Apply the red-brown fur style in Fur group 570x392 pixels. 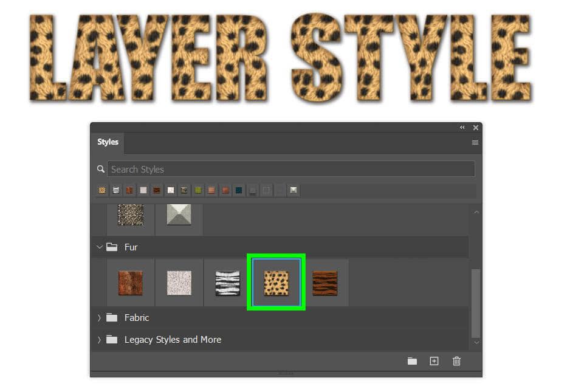pyautogui.click(x=131, y=283)
